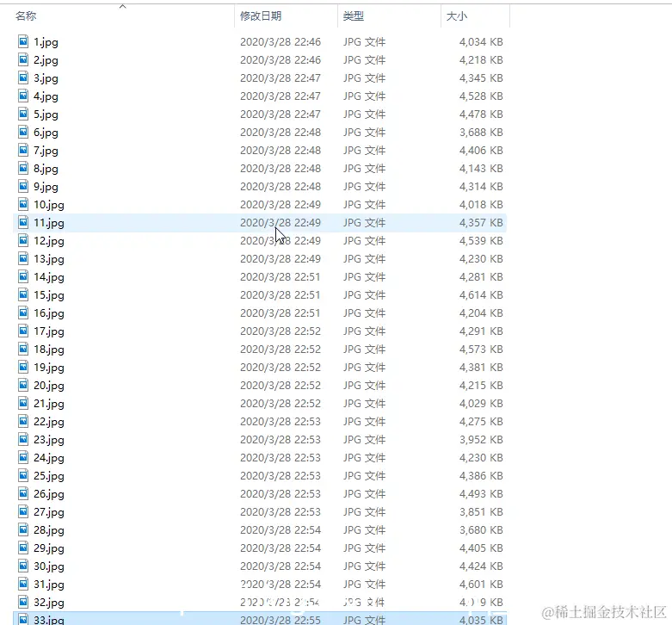Select the file name 32.jpg
Screen dimensions: 672x625
(x=49, y=603)
